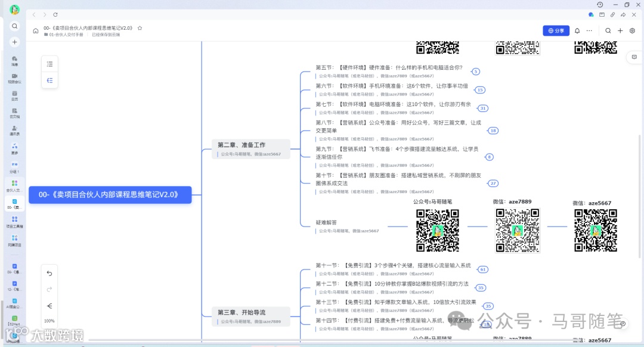Screen dimensions: 644x347
Task: Expand the 第六节 node badge 15
Action: [480, 90]
